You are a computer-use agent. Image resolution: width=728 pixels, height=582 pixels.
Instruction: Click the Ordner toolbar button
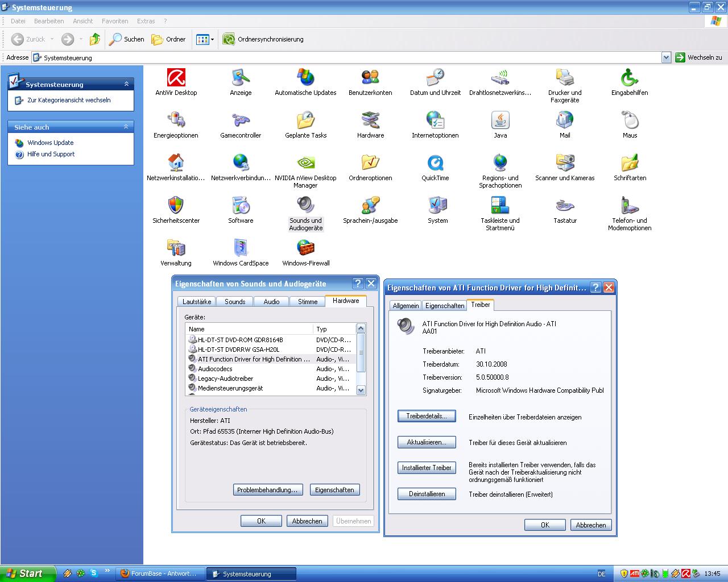(169, 39)
